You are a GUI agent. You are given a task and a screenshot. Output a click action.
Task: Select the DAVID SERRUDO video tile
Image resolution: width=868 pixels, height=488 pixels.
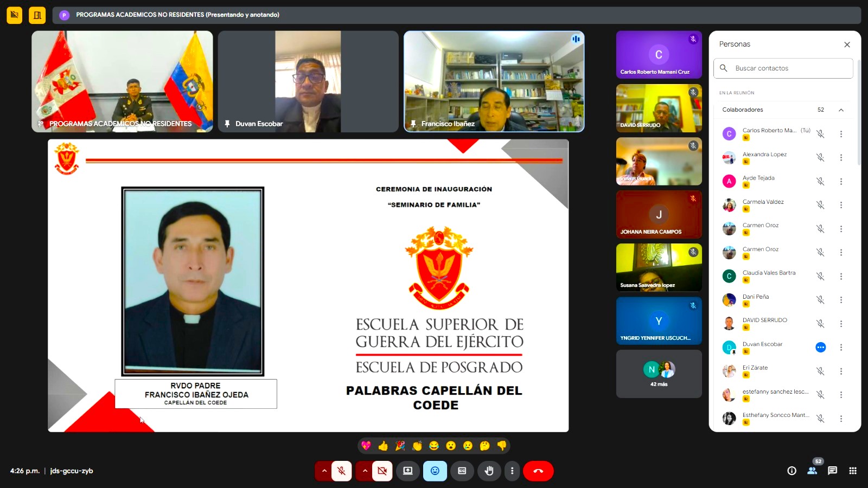coord(659,108)
